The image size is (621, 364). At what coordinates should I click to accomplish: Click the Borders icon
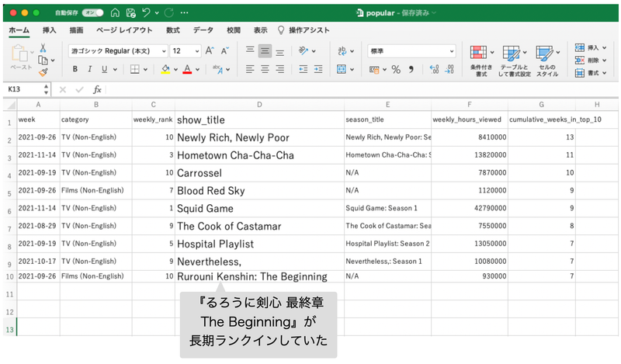pos(134,69)
